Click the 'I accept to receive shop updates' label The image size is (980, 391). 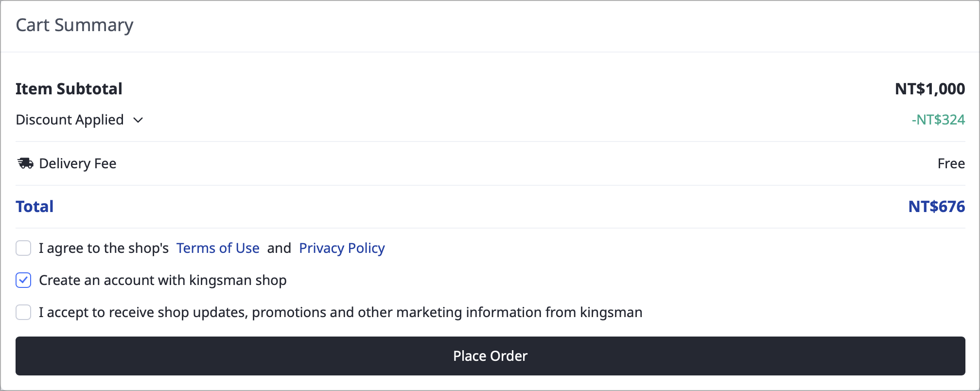click(341, 312)
